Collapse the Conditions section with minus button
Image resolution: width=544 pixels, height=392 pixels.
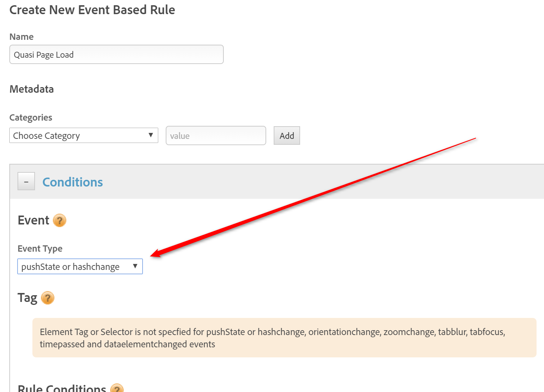point(26,181)
